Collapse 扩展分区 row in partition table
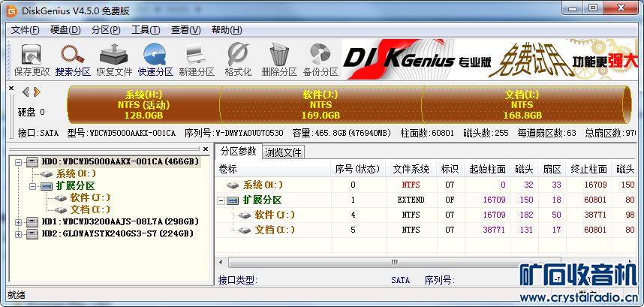 pyautogui.click(x=221, y=200)
